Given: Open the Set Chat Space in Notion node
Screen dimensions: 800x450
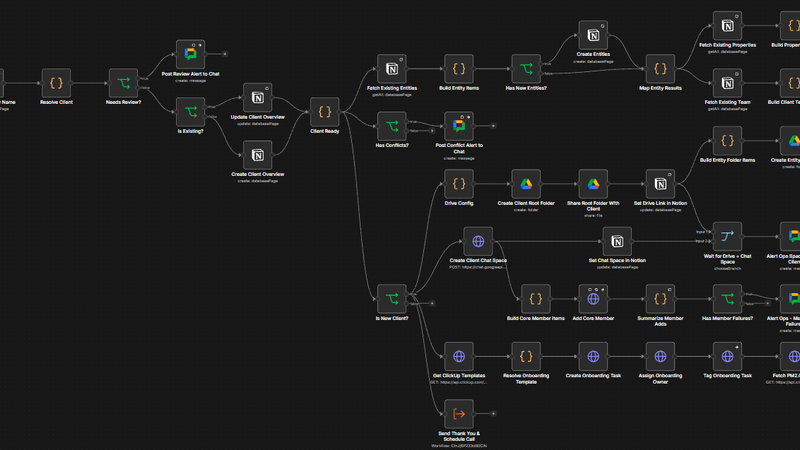Looking at the screenshot, I should click(617, 241).
